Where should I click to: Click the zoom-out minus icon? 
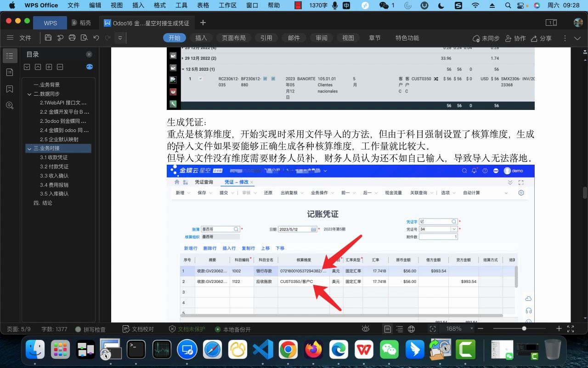coord(481,329)
